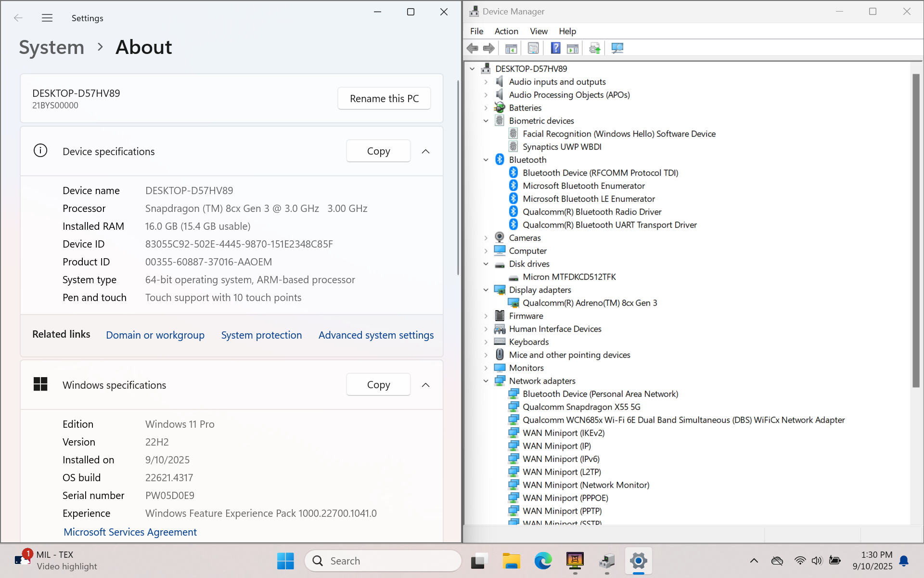Open the View menu in Device Manager
Viewport: 924px width, 578px height.
pyautogui.click(x=539, y=31)
